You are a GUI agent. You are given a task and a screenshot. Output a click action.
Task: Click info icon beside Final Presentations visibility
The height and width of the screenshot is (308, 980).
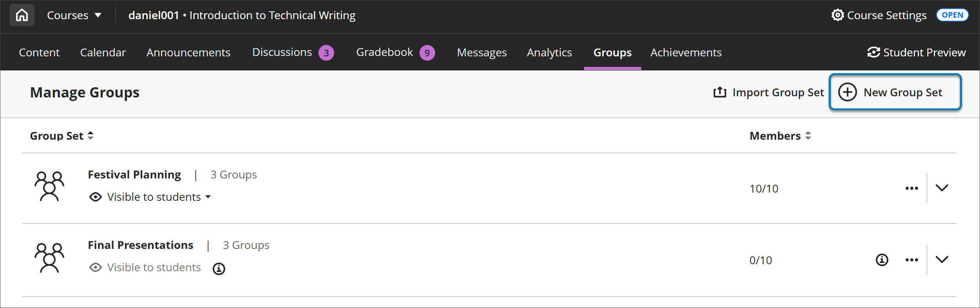pos(219,268)
